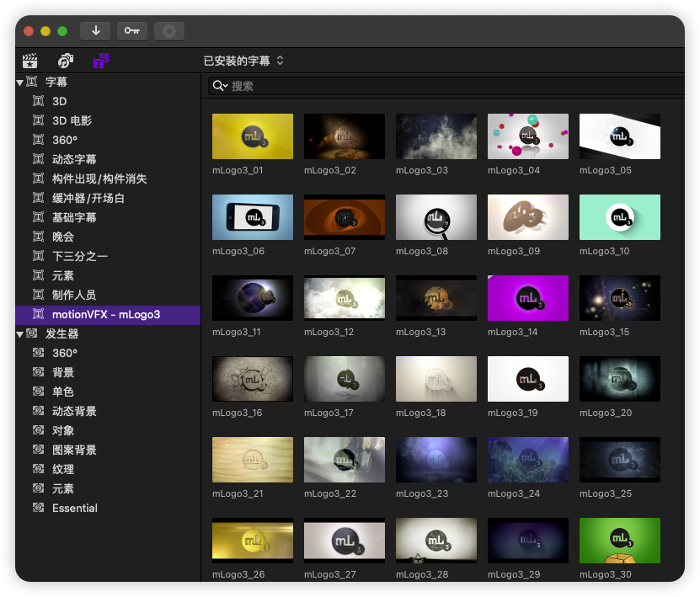The height and width of the screenshot is (597, 700).
Task: Select the mLogo3_12 clouds thumbnail
Action: 345,298
